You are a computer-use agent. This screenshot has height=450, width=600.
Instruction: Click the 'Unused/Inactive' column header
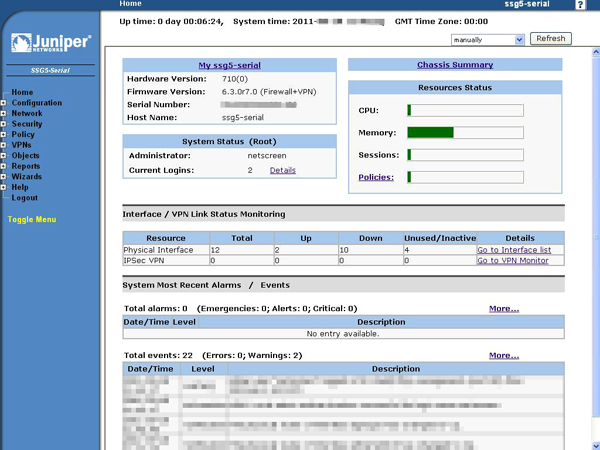[x=440, y=238]
